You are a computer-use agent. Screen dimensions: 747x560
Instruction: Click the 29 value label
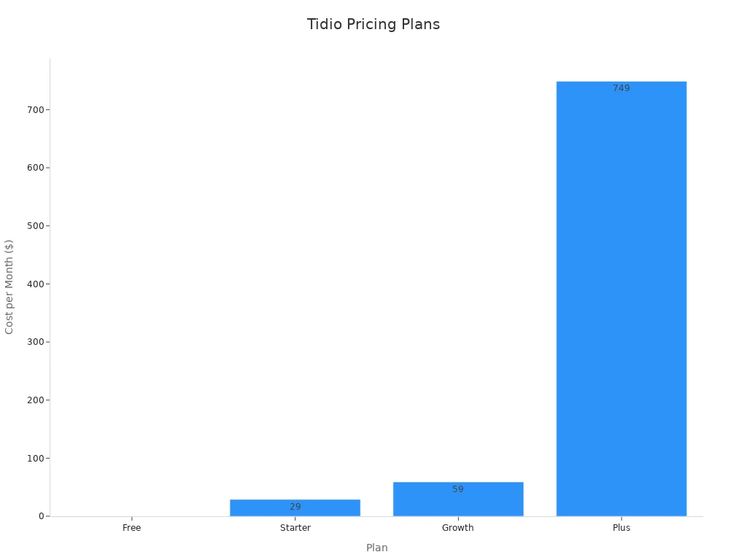tap(295, 507)
